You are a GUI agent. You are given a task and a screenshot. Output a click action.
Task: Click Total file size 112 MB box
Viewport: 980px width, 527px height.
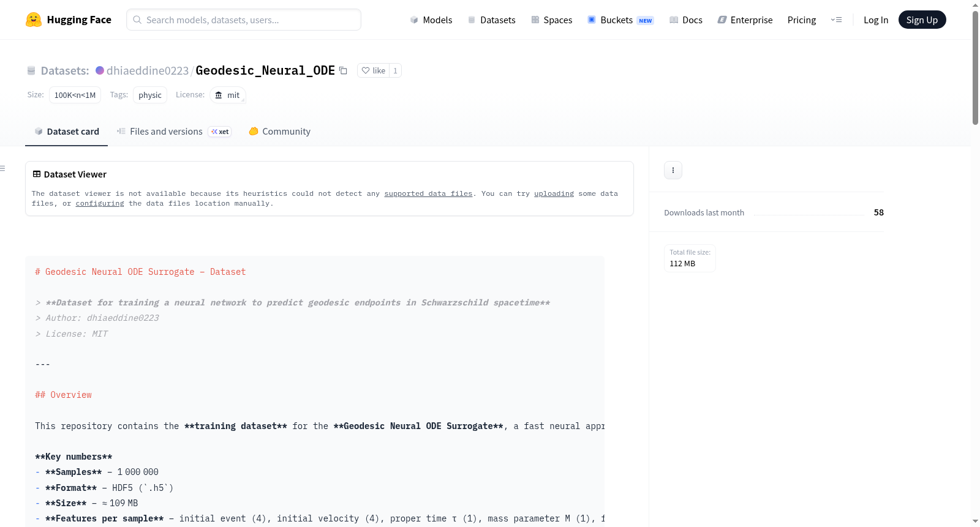click(x=690, y=258)
